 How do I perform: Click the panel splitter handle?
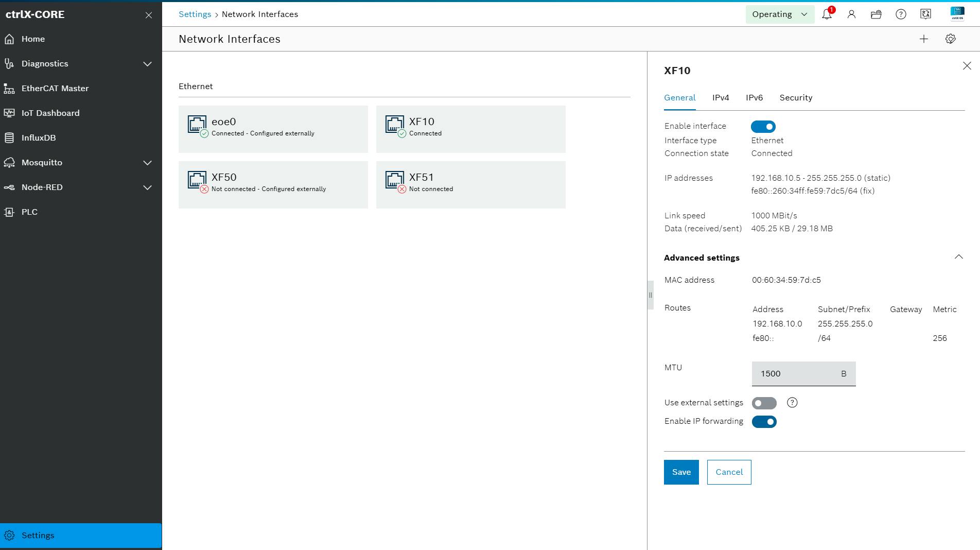point(651,295)
